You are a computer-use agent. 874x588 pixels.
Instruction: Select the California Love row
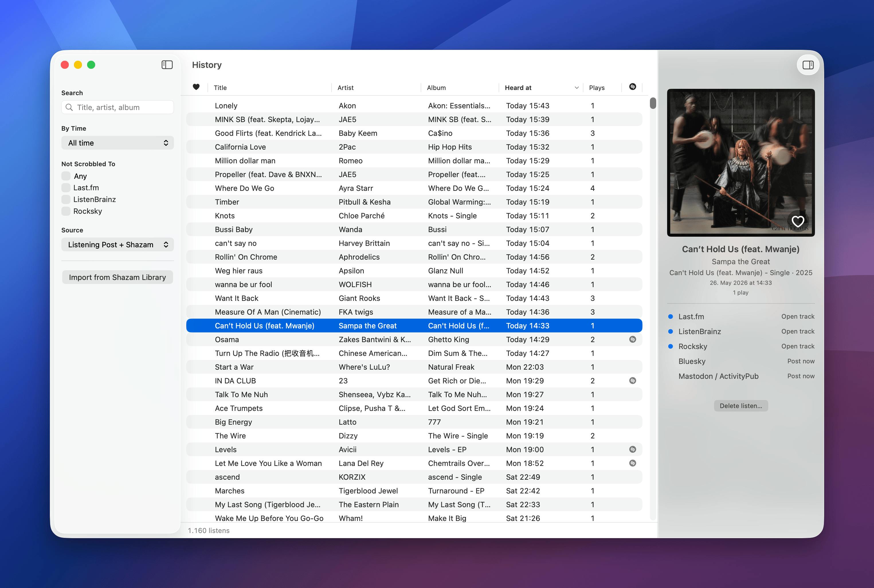[414, 147]
